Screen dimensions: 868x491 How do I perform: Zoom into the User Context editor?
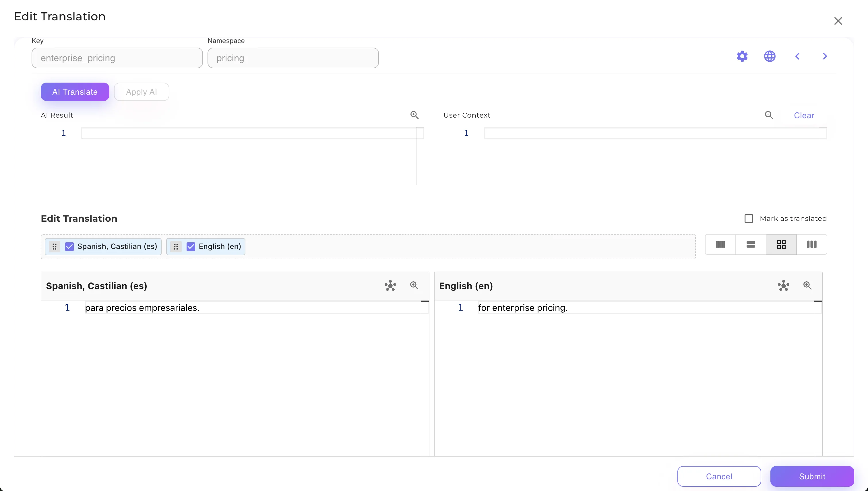pyautogui.click(x=769, y=115)
